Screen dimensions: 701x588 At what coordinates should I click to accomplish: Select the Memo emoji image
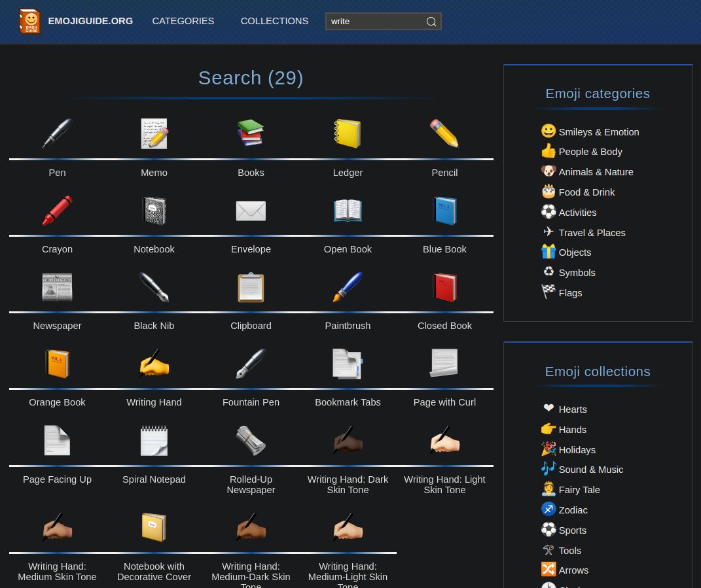coord(154,134)
